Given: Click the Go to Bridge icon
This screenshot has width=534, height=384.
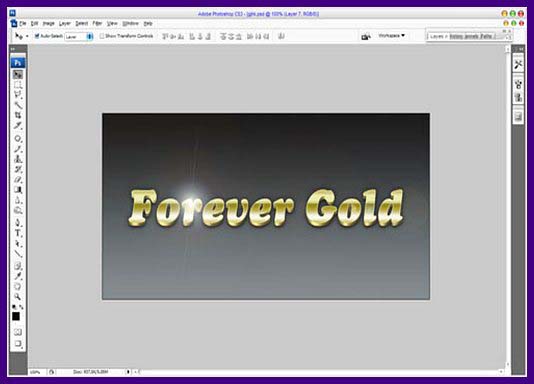Looking at the screenshot, I should point(366,36).
